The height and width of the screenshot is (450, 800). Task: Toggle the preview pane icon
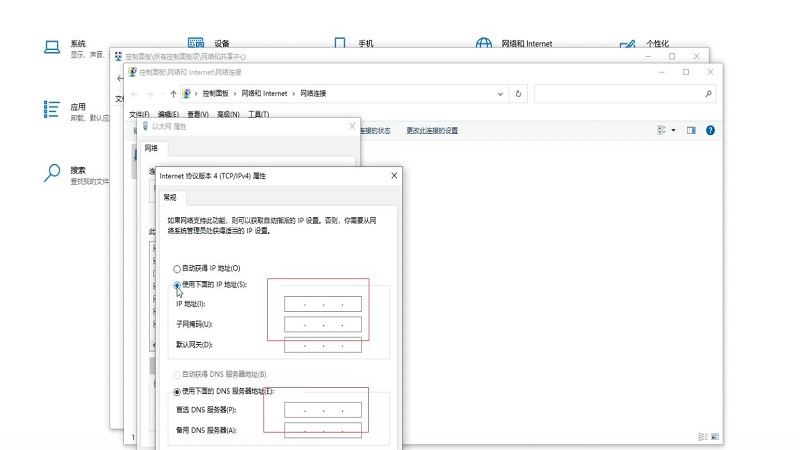click(x=691, y=131)
